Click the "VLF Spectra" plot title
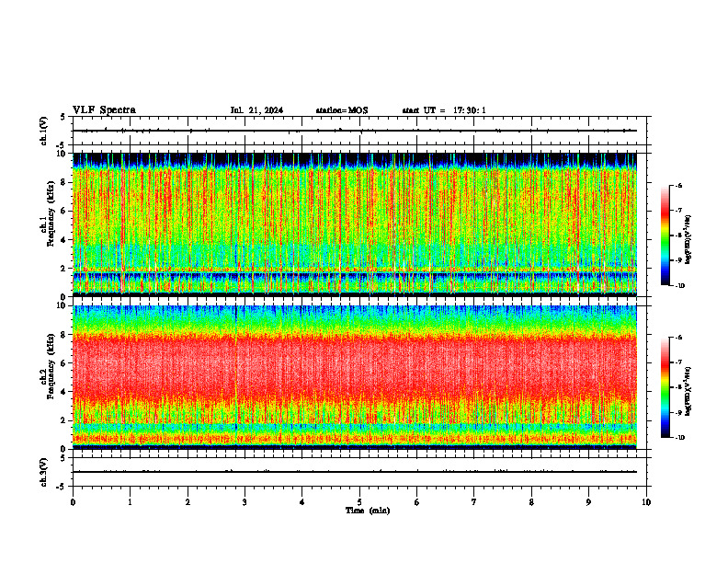The height and width of the screenshot is (563, 728). (x=104, y=110)
